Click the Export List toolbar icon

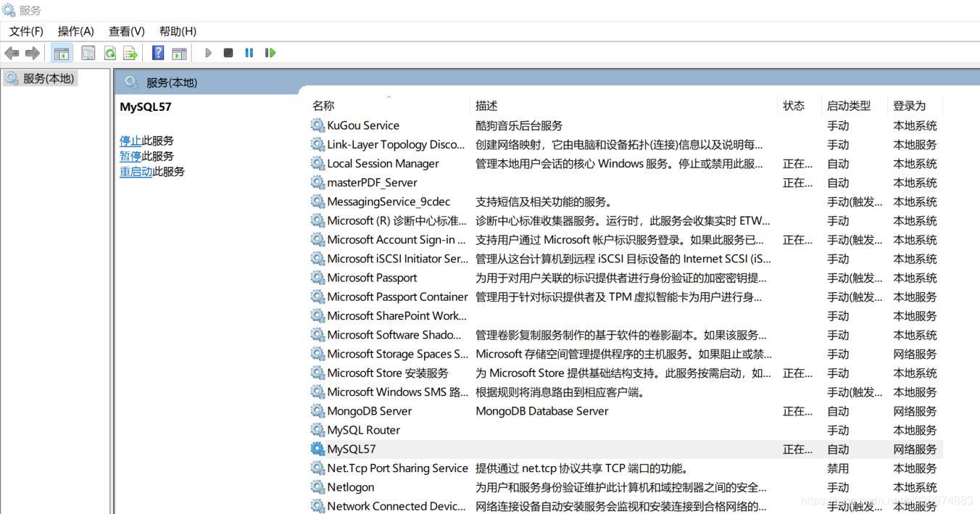130,53
